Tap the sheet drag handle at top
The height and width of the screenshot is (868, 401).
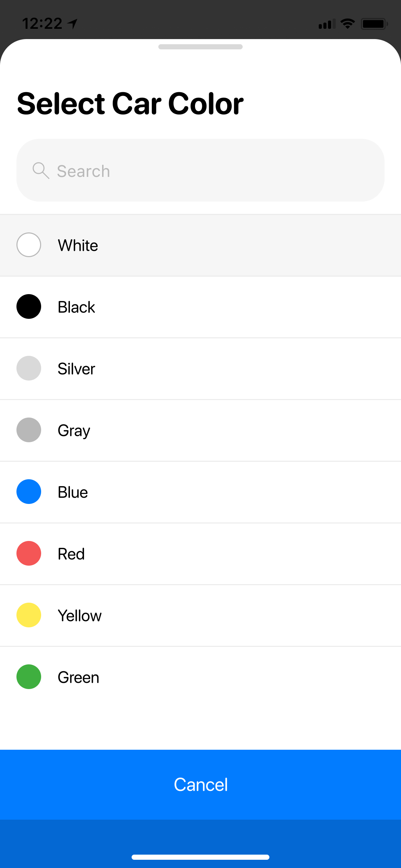coord(200,48)
